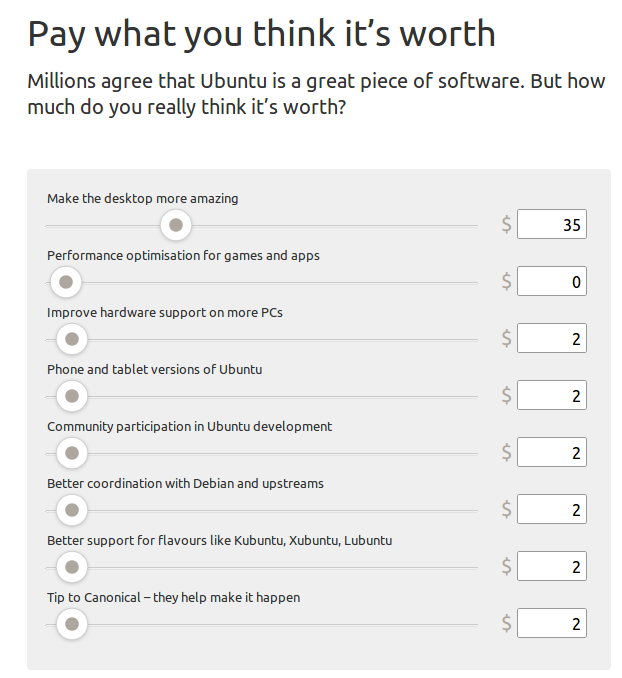This screenshot has height=678, width=622.
Task: Click the 'Performance optimisation for games' slider handle
Action: pos(66,282)
